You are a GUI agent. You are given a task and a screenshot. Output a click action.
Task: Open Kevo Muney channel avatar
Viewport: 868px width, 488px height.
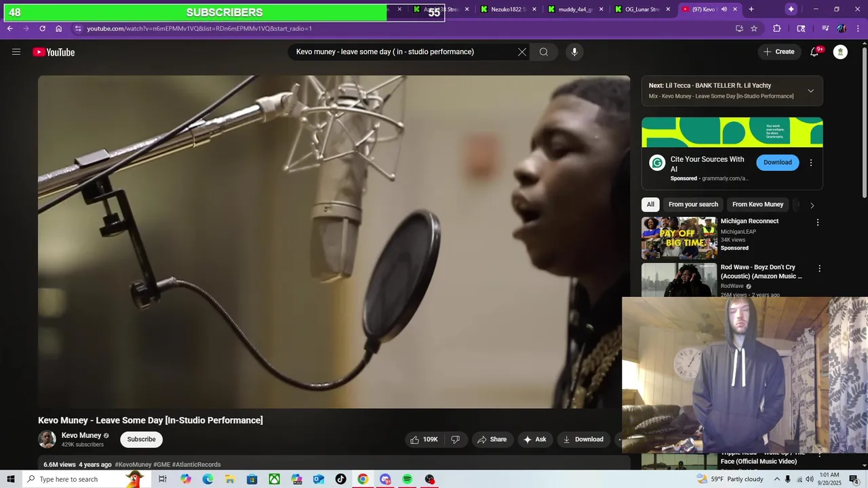[x=47, y=439]
